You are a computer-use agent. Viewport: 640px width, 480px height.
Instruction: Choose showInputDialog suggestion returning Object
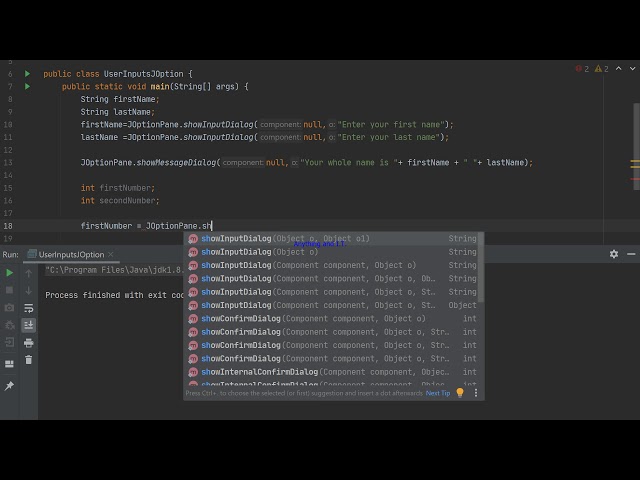[x=332, y=305]
